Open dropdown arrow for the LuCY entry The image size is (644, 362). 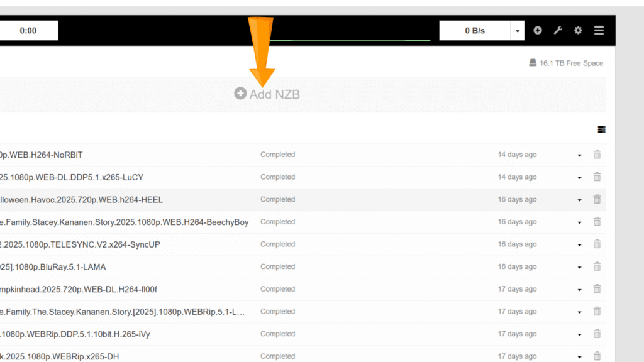pyautogui.click(x=579, y=178)
